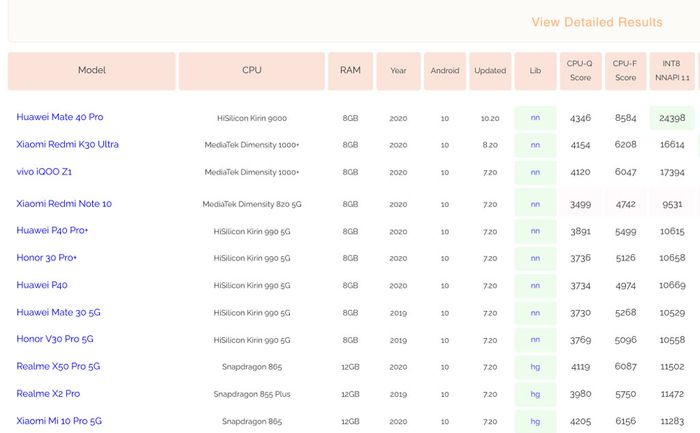
Task: Select CPU-Q score 4120
Action: pyautogui.click(x=580, y=172)
